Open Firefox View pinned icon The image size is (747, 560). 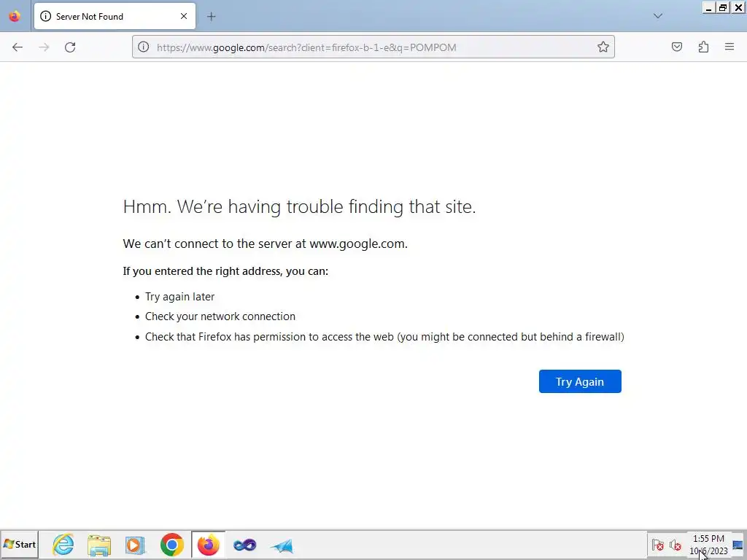click(15, 16)
